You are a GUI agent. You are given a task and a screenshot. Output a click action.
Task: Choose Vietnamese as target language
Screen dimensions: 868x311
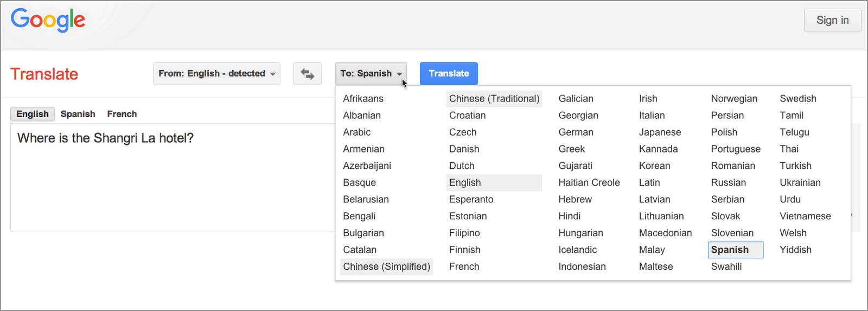coord(805,217)
